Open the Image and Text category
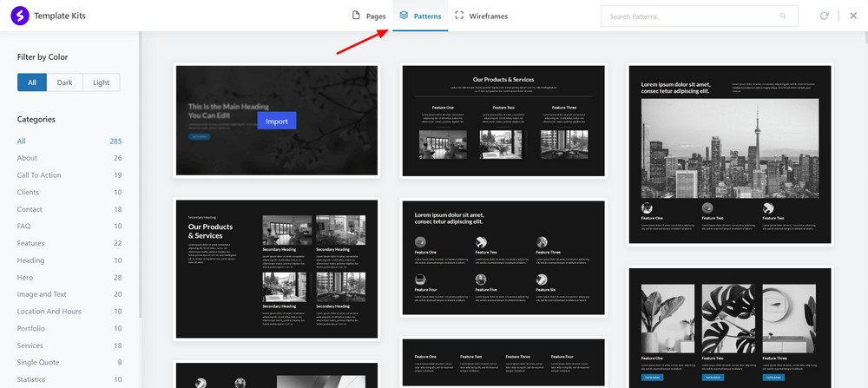The image size is (868, 388). 42,294
